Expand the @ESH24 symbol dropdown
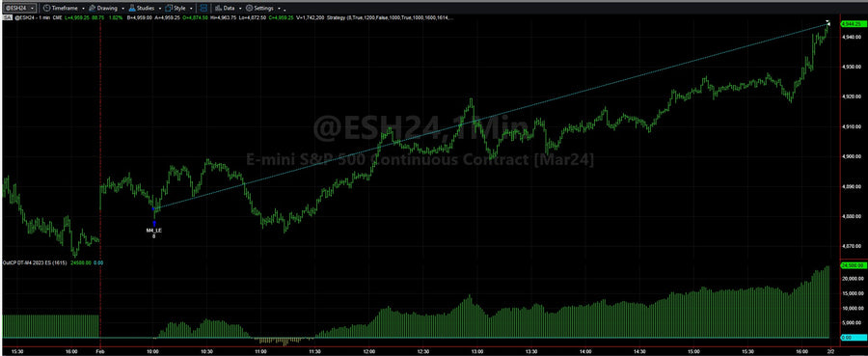The width and height of the screenshot is (868, 356). pyautogui.click(x=32, y=9)
